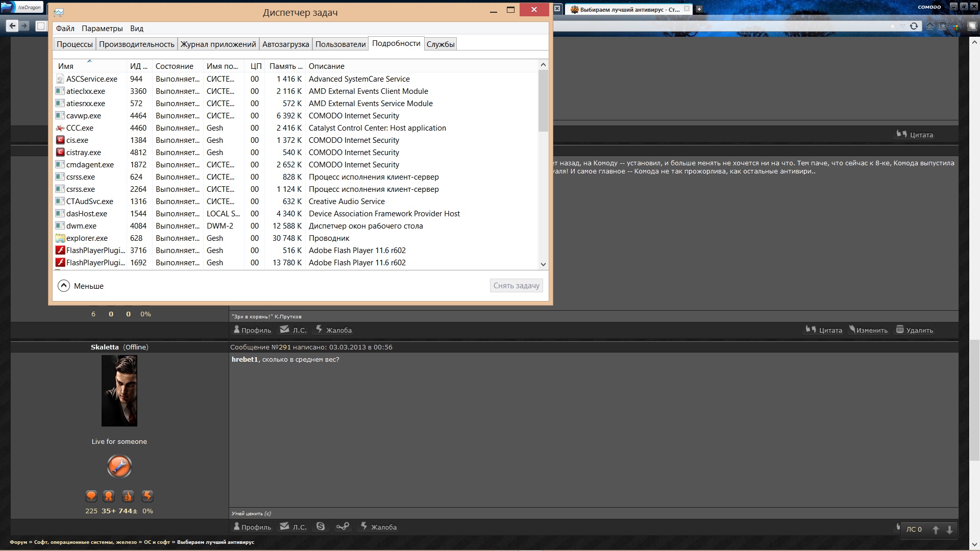The image size is (980, 551).
Task: Click browser page scrollbar down arrow
Action: (974, 545)
